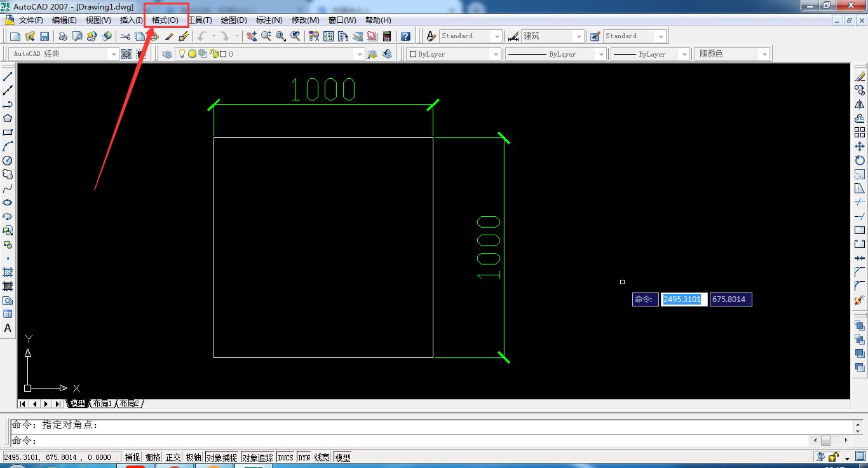
Task: Open the Layer Properties Manager icon
Action: pyautogui.click(x=166, y=54)
